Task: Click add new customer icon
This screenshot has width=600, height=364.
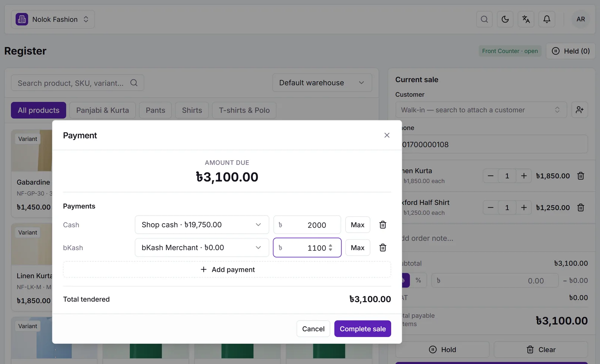Action: point(579,110)
